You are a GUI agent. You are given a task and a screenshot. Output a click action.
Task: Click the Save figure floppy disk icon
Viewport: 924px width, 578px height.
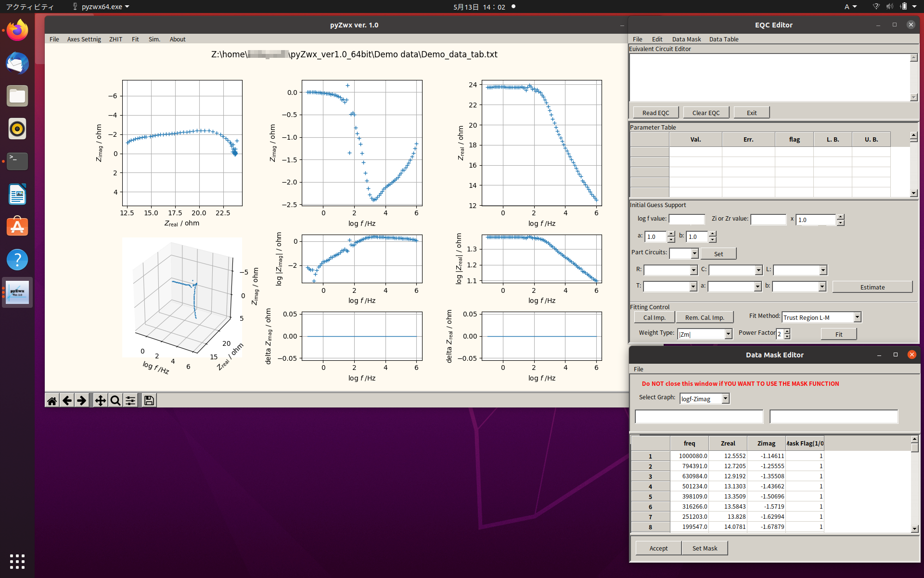pyautogui.click(x=149, y=401)
